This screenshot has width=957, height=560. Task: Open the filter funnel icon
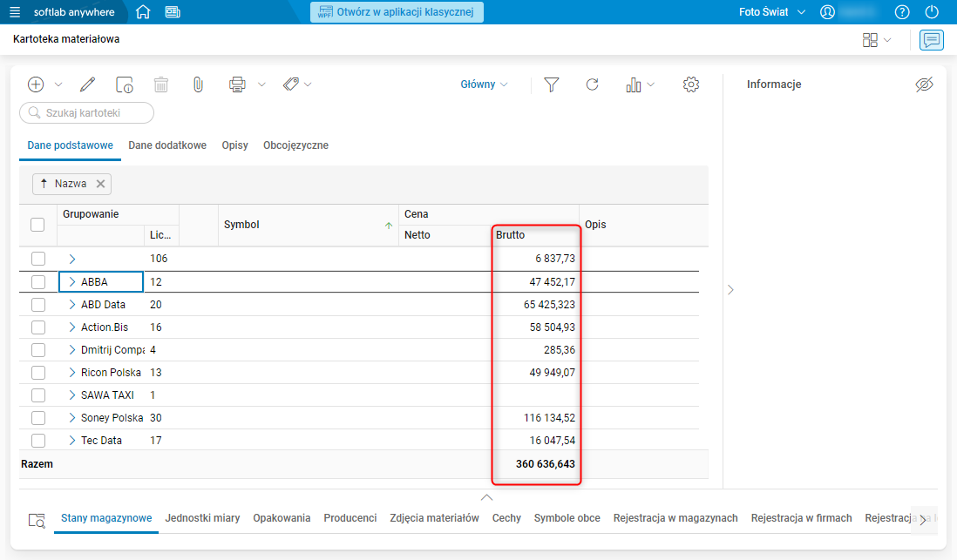(x=551, y=84)
